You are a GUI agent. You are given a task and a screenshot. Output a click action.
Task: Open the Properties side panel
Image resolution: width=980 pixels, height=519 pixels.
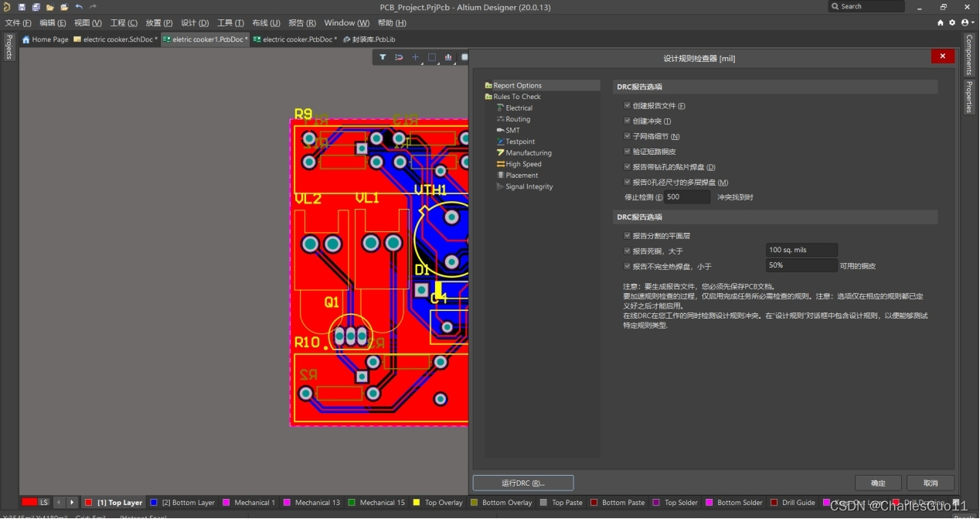(969, 97)
